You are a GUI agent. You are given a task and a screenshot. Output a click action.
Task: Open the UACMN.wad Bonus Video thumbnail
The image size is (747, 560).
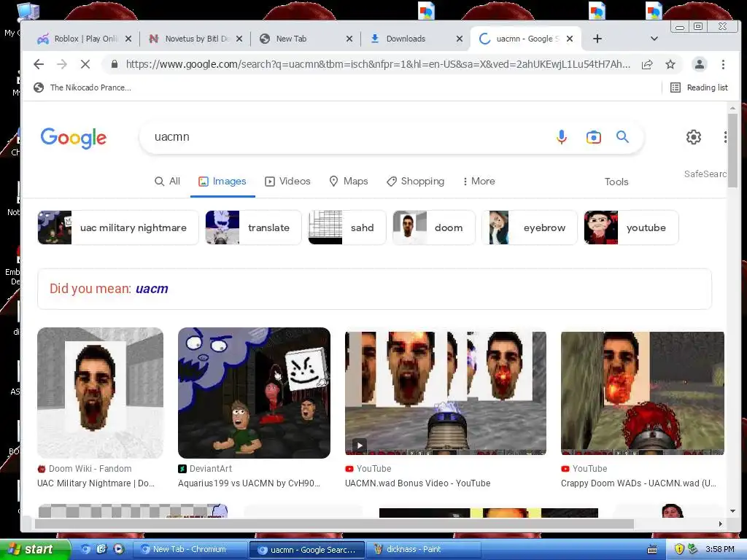click(446, 393)
